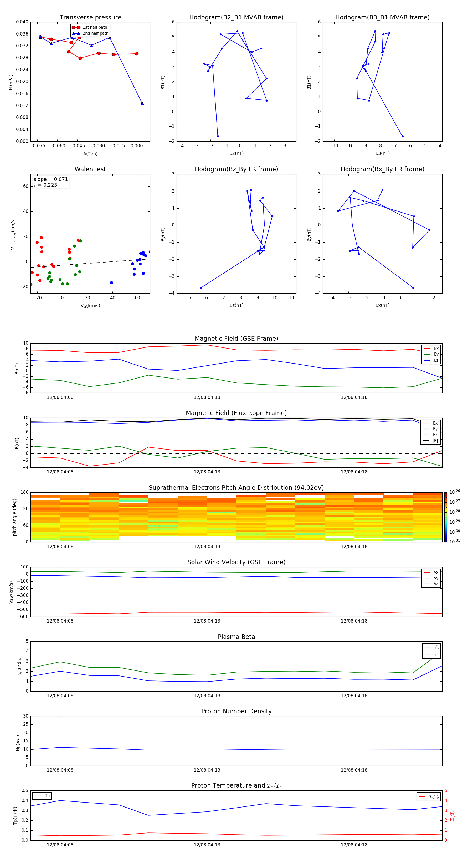Click the Suprathermal Electrons Pitch Angle Distribution title
Screen dimensions: 473x868
pos(236,488)
